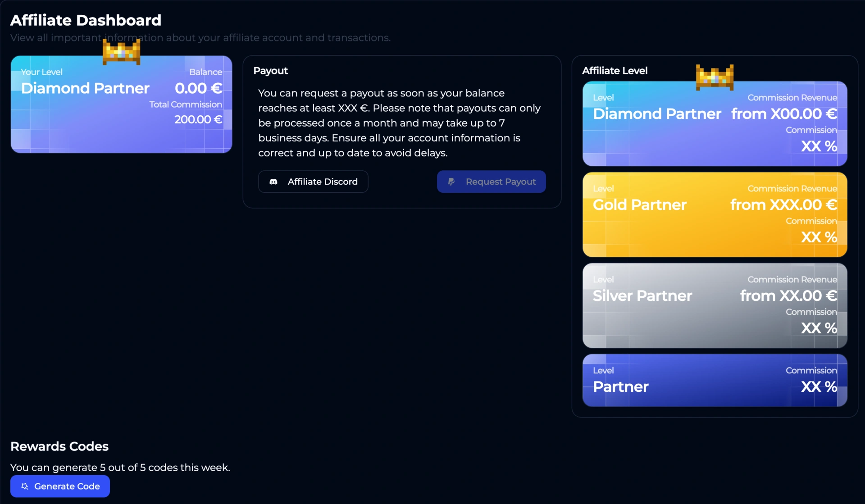
Task: Click the Gold Partner commission percentage
Action: coord(819,237)
